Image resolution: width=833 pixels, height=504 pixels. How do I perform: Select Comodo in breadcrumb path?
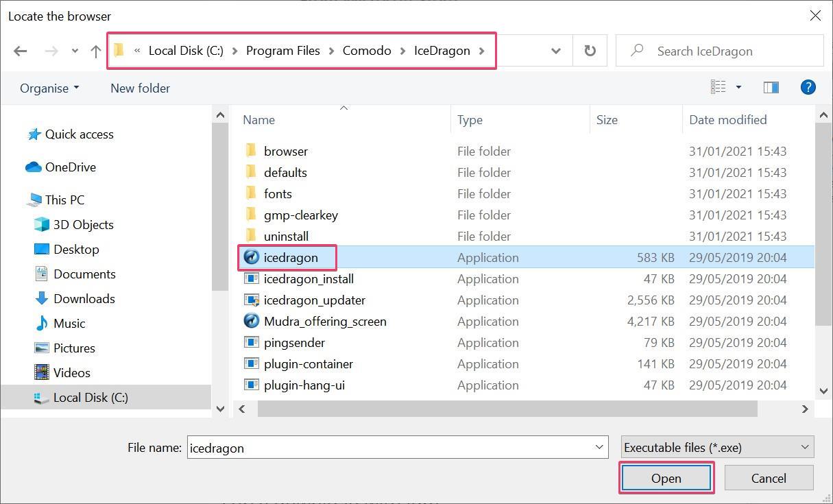tap(367, 51)
